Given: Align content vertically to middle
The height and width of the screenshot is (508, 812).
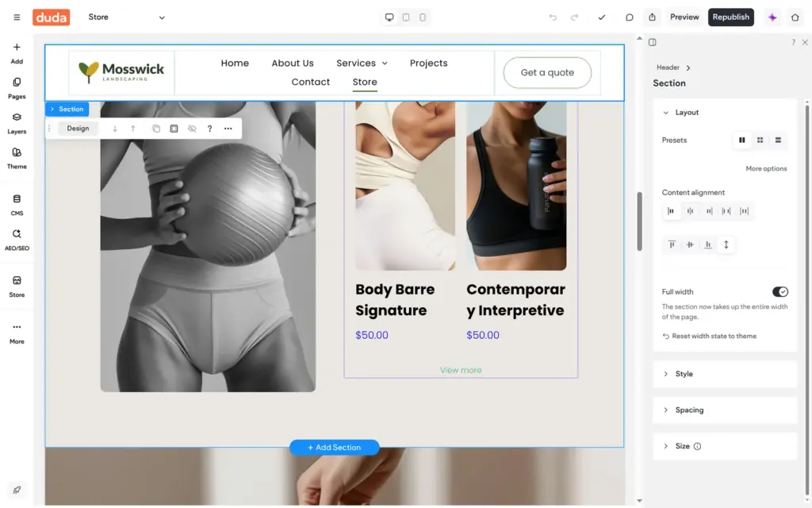Looking at the screenshot, I should (690, 244).
